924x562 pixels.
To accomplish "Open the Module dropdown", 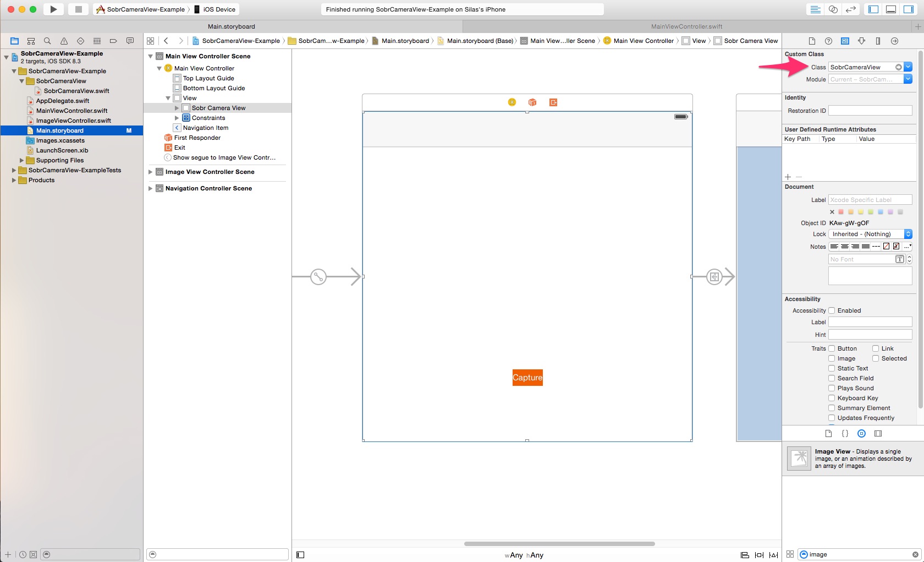I will (x=908, y=79).
